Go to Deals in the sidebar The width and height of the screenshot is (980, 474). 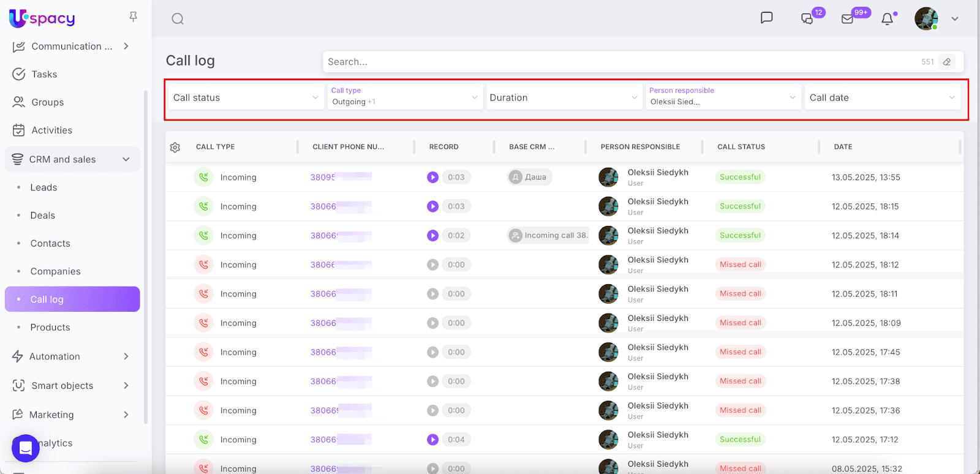point(43,216)
